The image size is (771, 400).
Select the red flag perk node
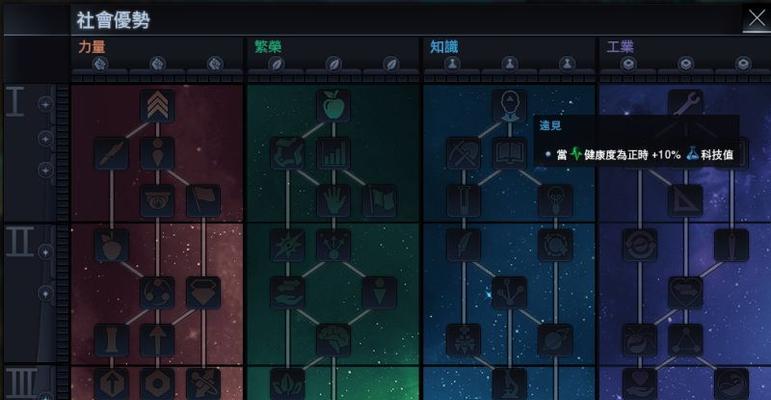(x=204, y=201)
